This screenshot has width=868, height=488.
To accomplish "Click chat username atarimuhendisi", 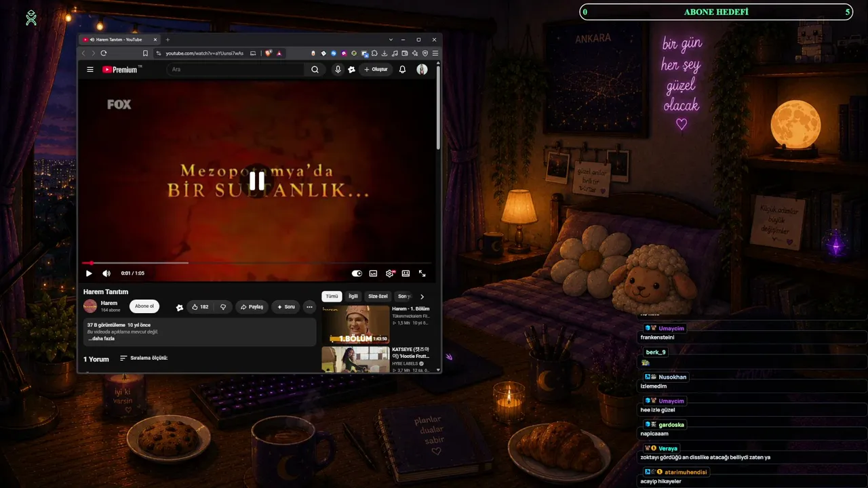I will click(x=686, y=472).
